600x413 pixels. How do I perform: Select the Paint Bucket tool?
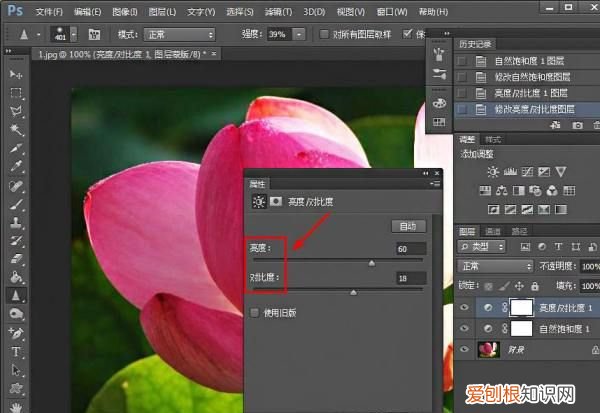[x=16, y=277]
